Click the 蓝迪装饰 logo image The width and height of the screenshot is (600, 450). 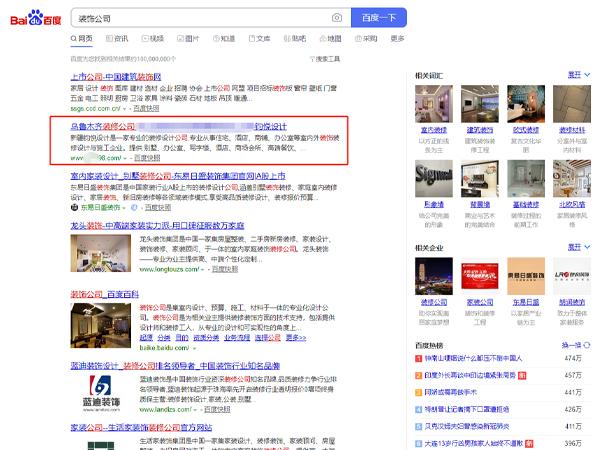[x=101, y=393]
